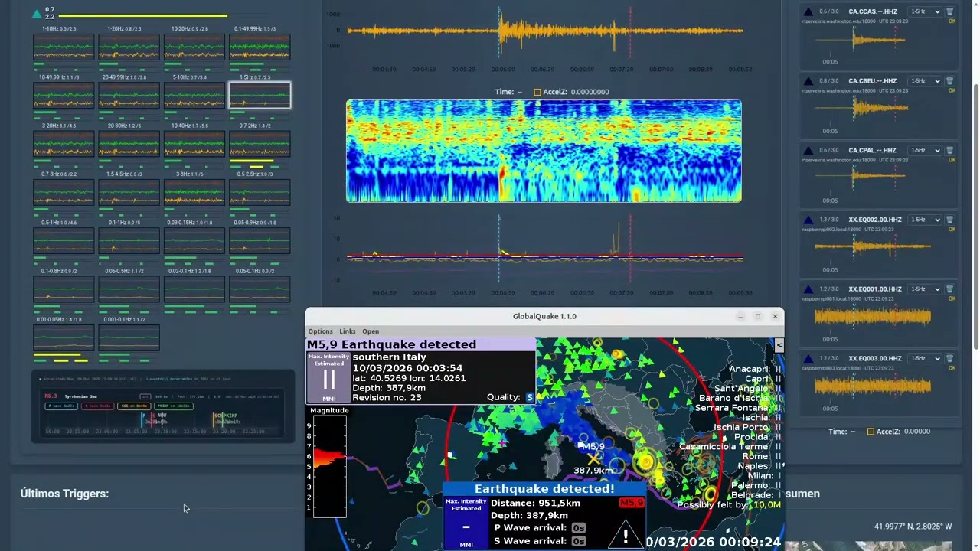Screen dimensions: 980x551
Task: Select the 5-10Hz filter thumbnail
Action: (194, 96)
